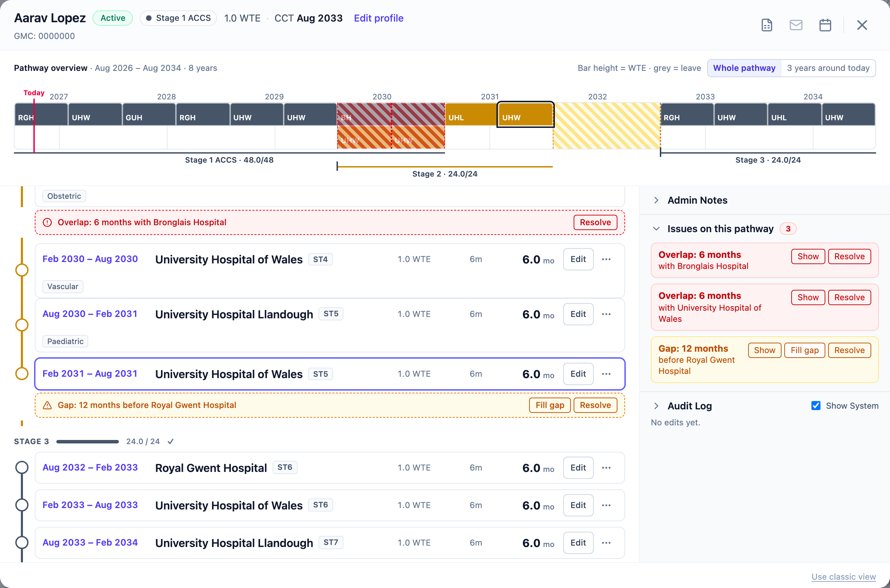
Task: Open more options for Feb 2031 UHW placement
Action: [x=606, y=374]
